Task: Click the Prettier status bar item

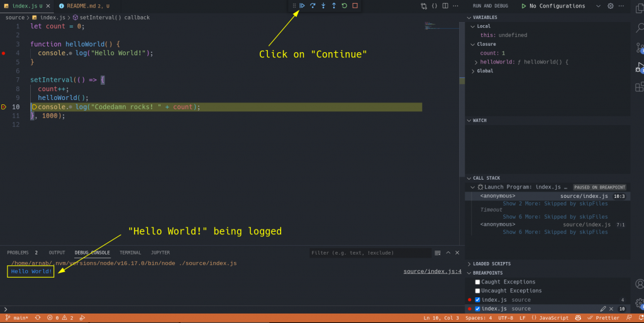Action: coord(603,318)
